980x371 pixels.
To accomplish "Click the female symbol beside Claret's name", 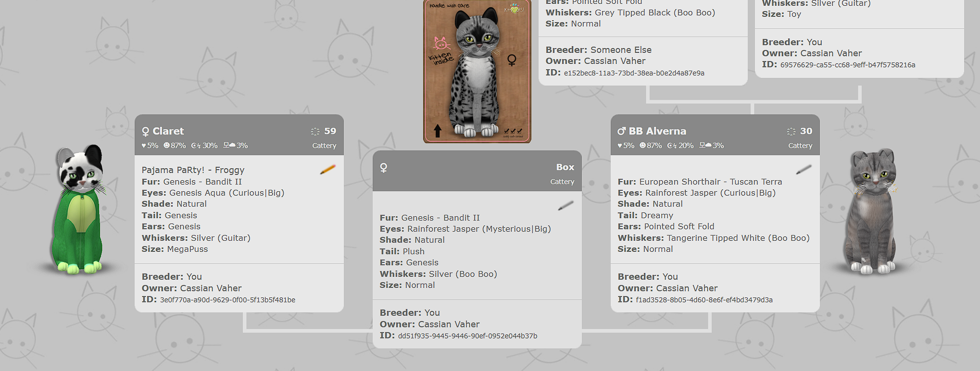I will pyautogui.click(x=145, y=131).
